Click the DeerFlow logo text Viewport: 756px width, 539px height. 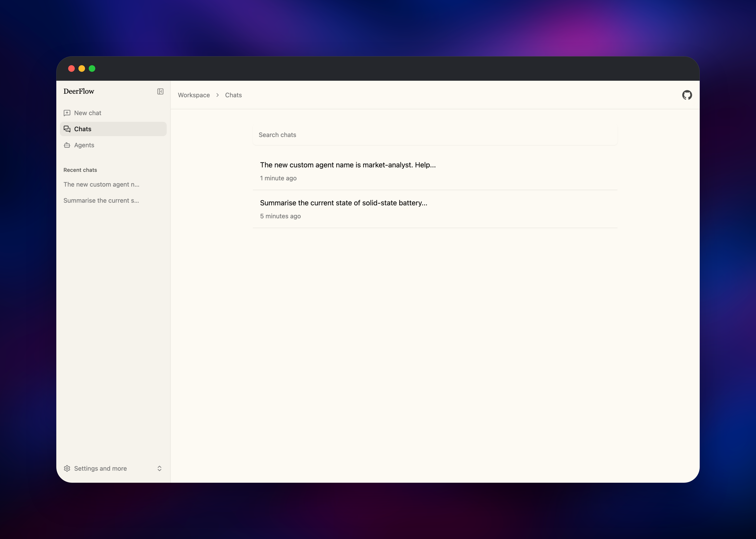pos(79,91)
